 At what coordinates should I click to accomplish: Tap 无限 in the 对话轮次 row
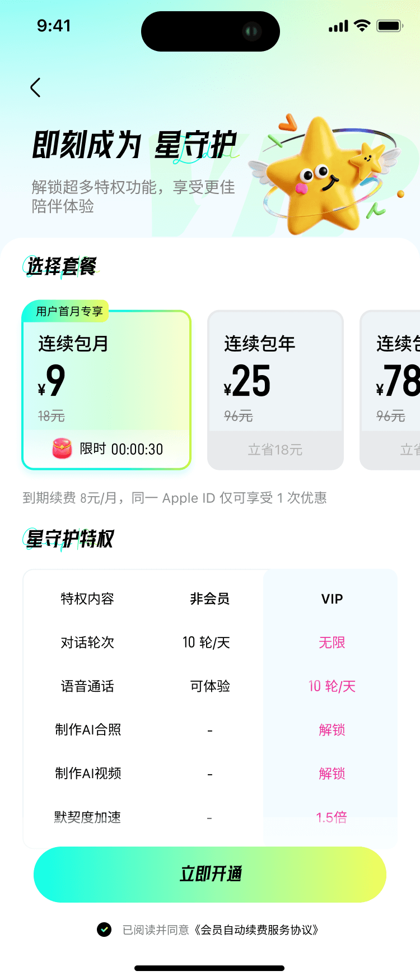[332, 642]
